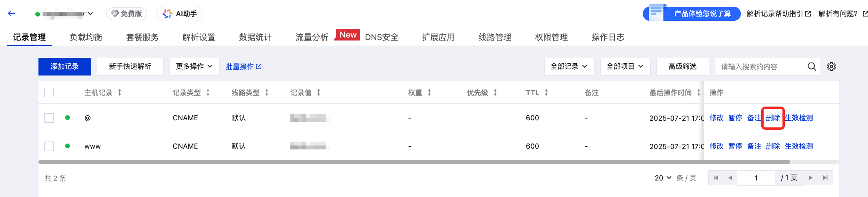
Task: Go to the first page arrow
Action: (716, 178)
